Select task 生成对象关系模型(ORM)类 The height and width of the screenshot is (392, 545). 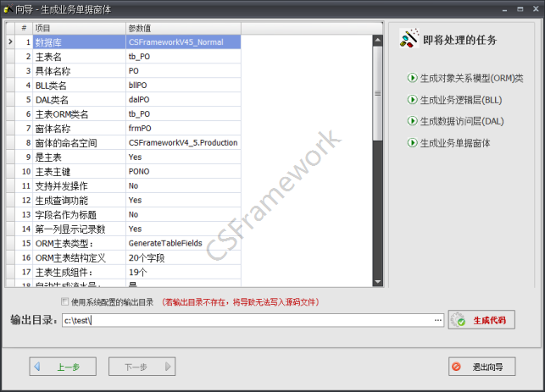coord(471,78)
